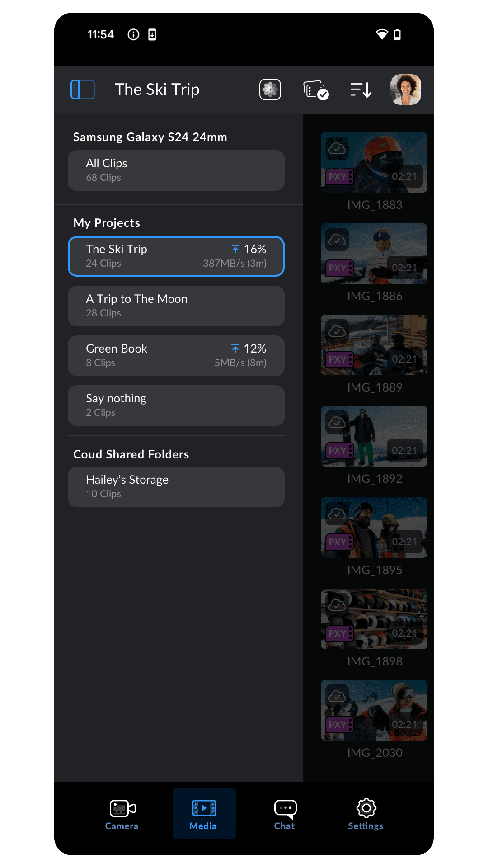Switch to the Chat tab
488x868 pixels.
click(x=285, y=814)
